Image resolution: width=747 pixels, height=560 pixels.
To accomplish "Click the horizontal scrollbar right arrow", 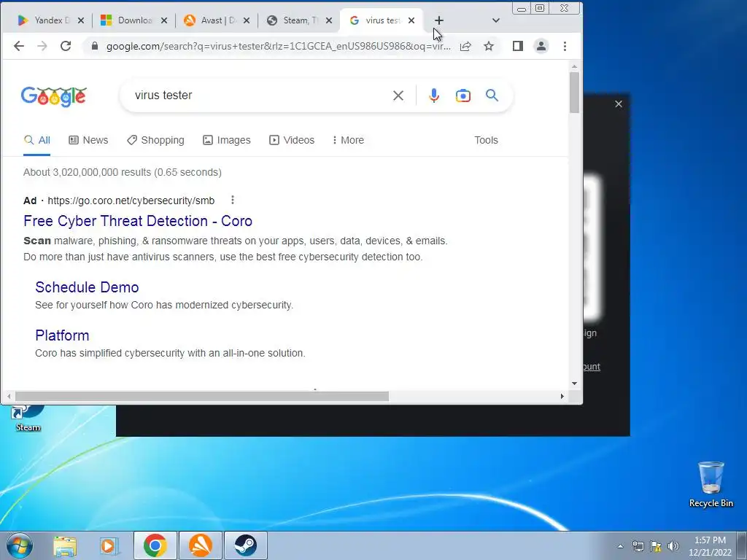I will [x=562, y=396].
